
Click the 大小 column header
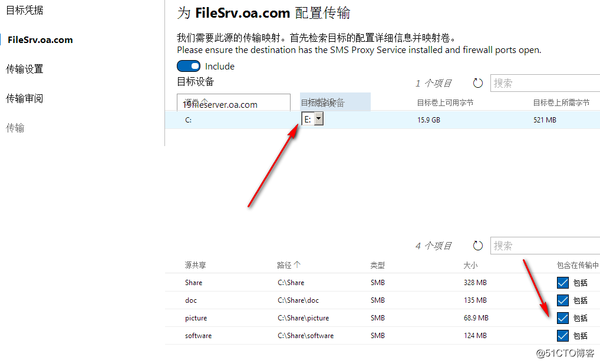click(x=470, y=265)
